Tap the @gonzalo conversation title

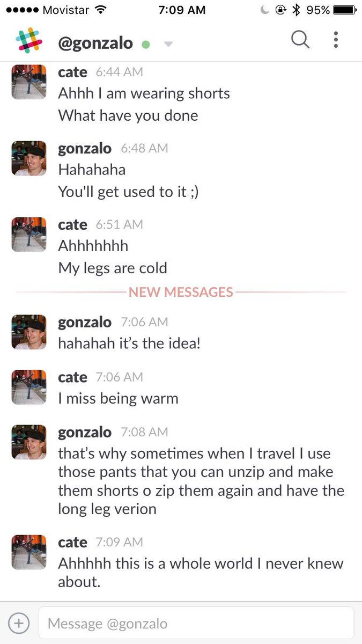tap(95, 42)
